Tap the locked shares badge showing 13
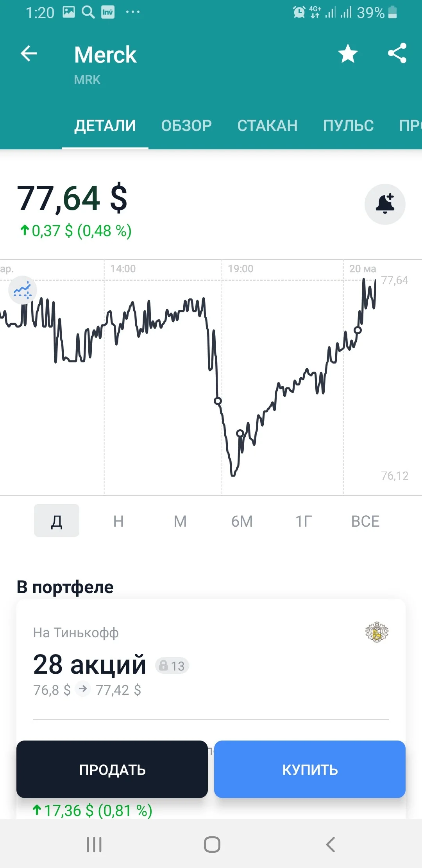422x868 pixels. (172, 665)
